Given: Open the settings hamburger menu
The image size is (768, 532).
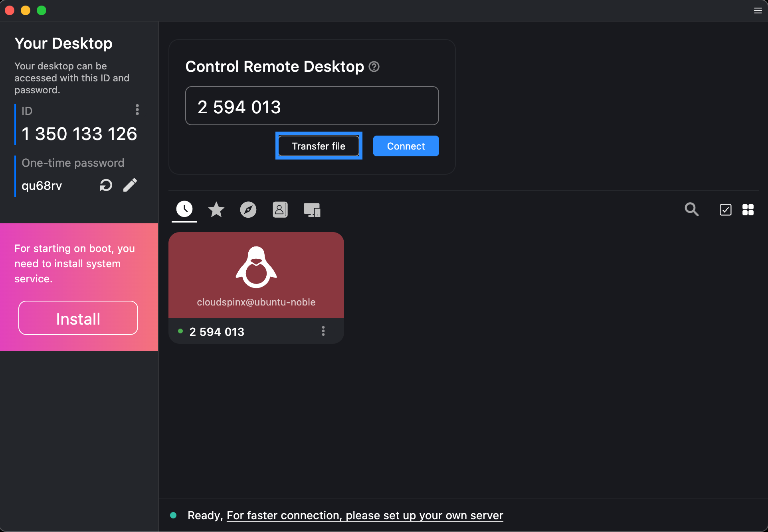Looking at the screenshot, I should [757, 10].
